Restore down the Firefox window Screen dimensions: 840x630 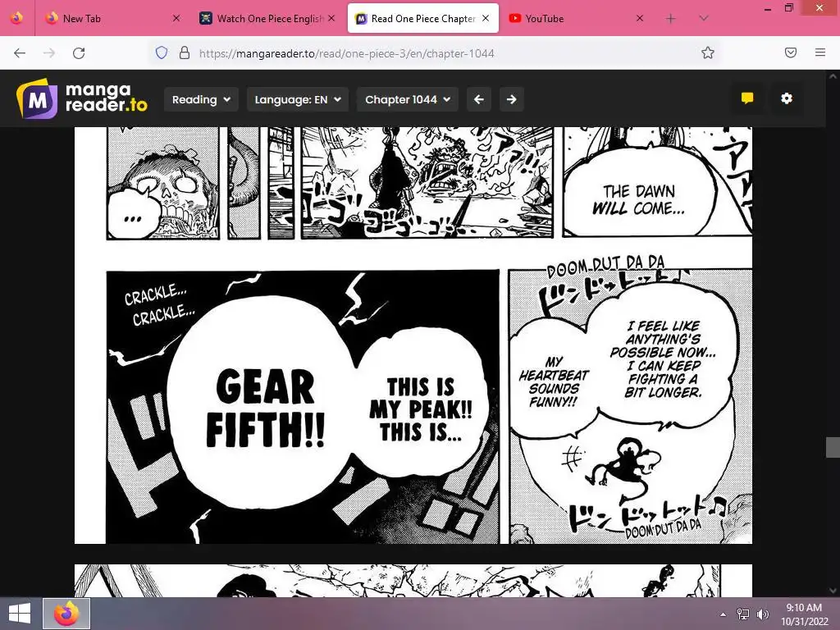point(788,8)
